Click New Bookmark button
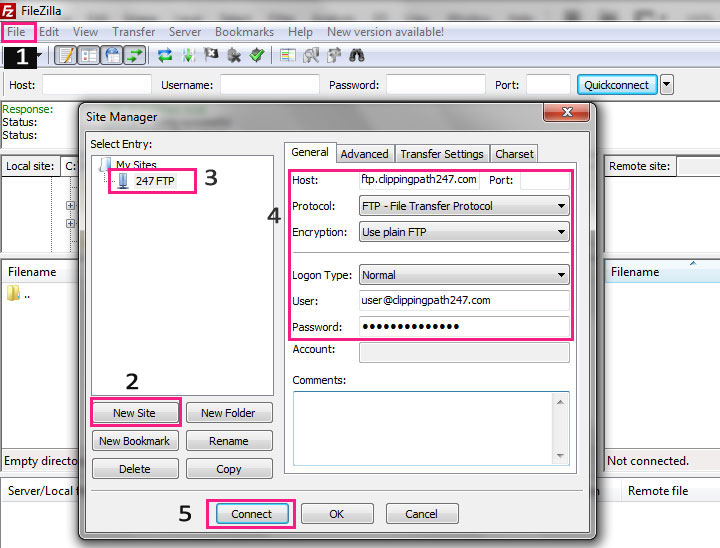 coord(135,441)
